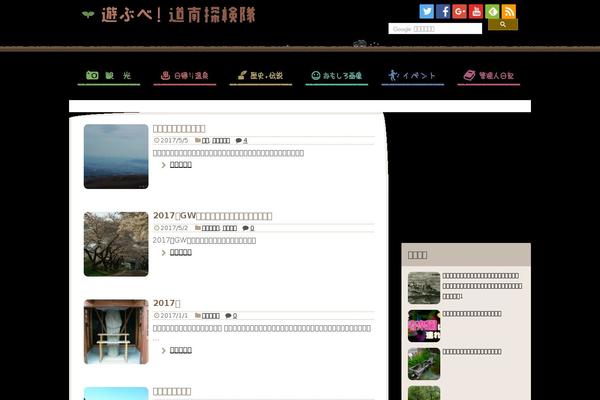
Task: Open the 2017/5/5 post thumbnail
Action: click(116, 156)
